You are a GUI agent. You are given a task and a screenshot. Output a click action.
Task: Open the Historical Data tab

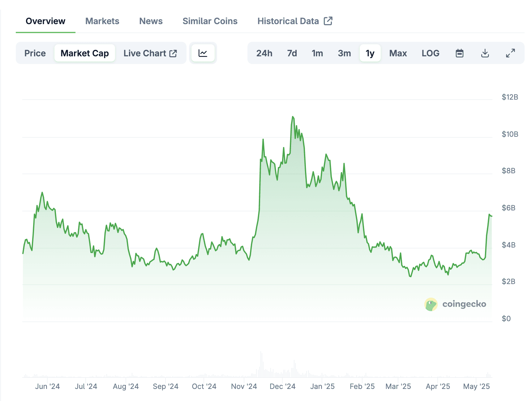pyautogui.click(x=294, y=21)
